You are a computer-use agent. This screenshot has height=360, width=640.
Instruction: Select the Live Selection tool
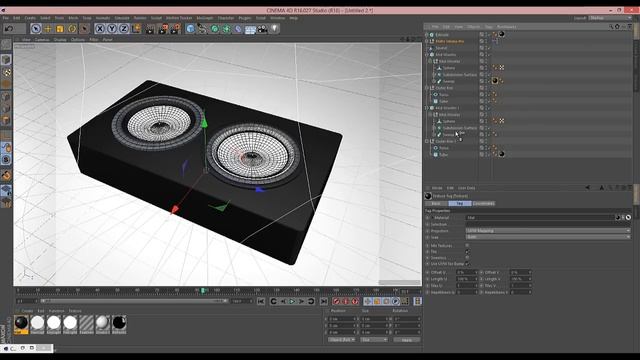coord(36,29)
